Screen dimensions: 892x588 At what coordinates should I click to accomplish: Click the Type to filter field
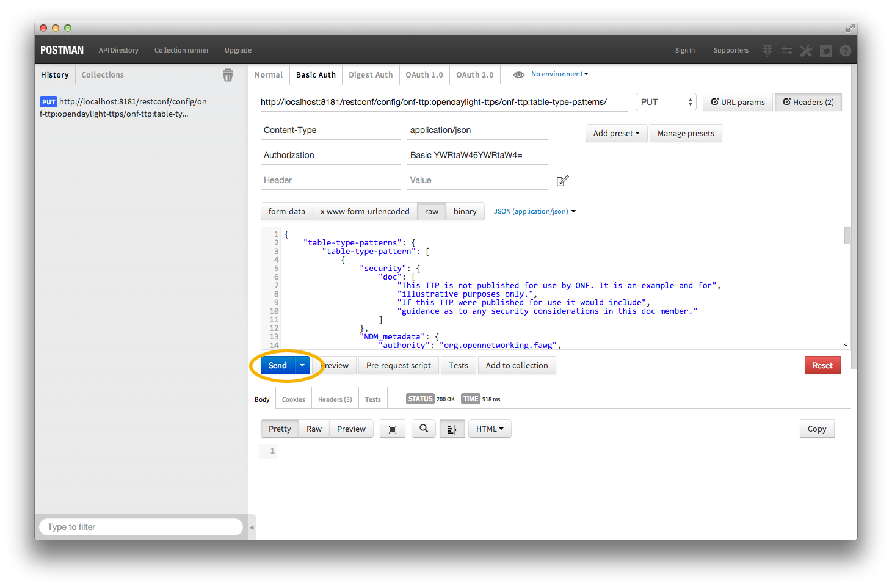pyautogui.click(x=141, y=527)
